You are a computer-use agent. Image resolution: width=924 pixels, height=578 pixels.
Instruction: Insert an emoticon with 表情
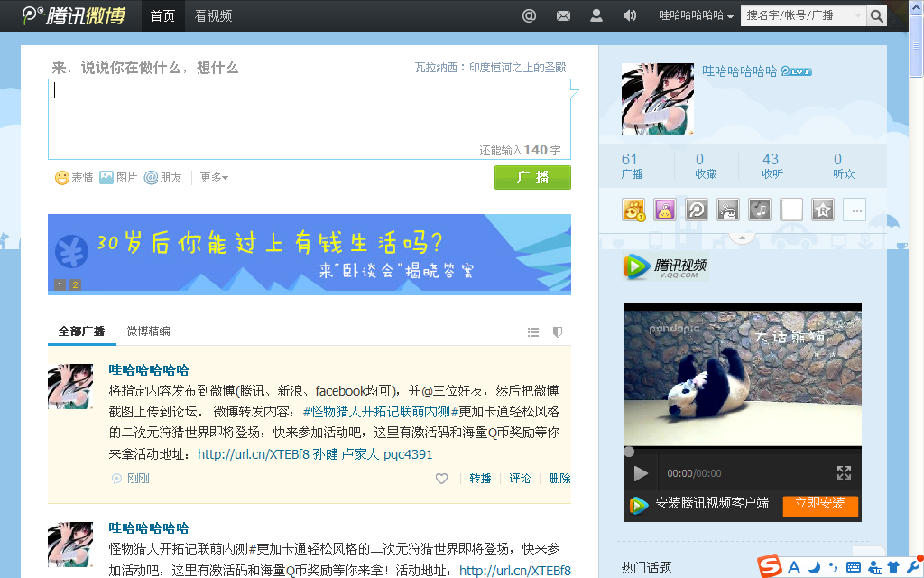click(74, 178)
